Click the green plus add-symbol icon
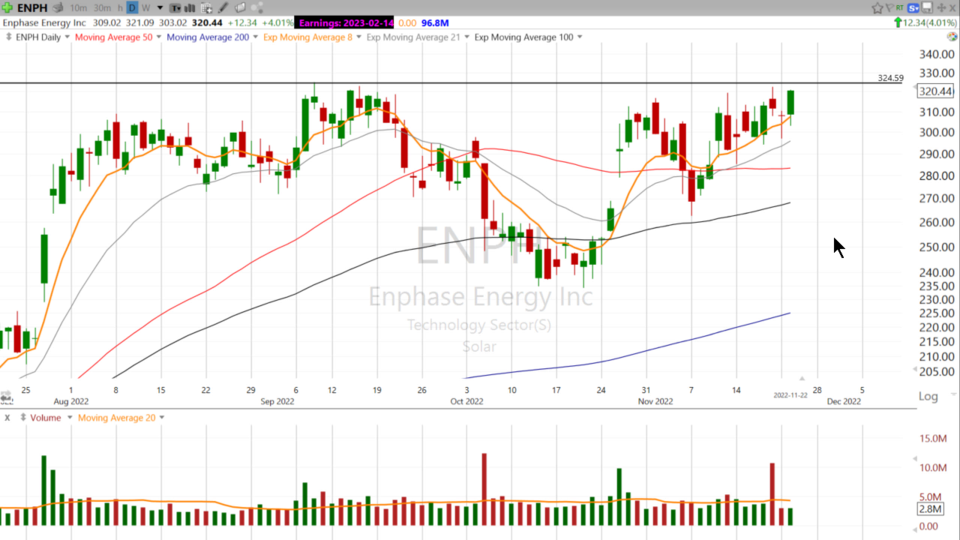This screenshot has width=960, height=540. [x=7, y=7]
